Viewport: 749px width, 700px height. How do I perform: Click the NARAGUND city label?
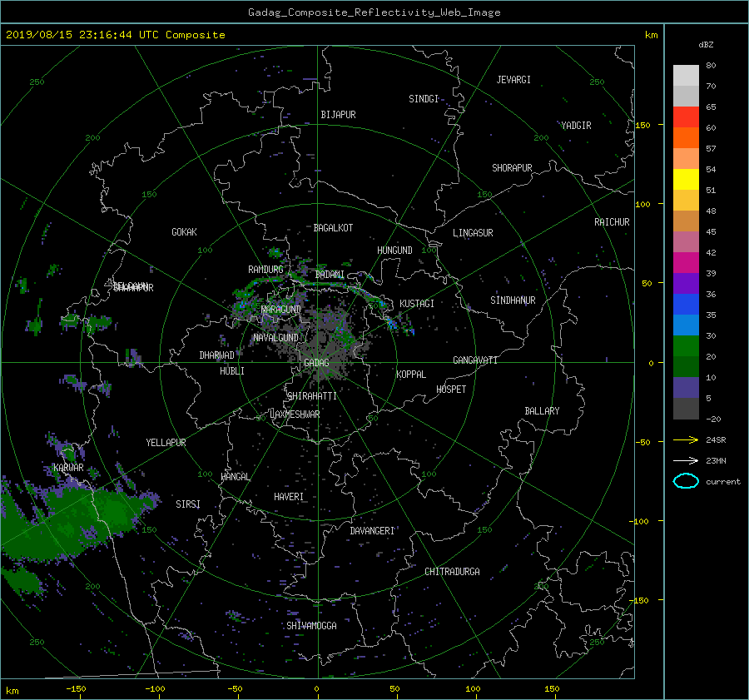pyautogui.click(x=281, y=310)
